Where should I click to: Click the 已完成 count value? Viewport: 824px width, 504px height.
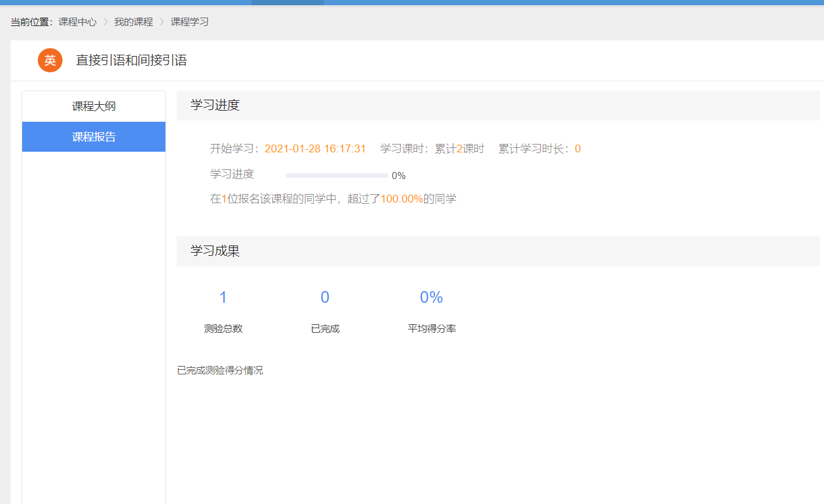(325, 298)
